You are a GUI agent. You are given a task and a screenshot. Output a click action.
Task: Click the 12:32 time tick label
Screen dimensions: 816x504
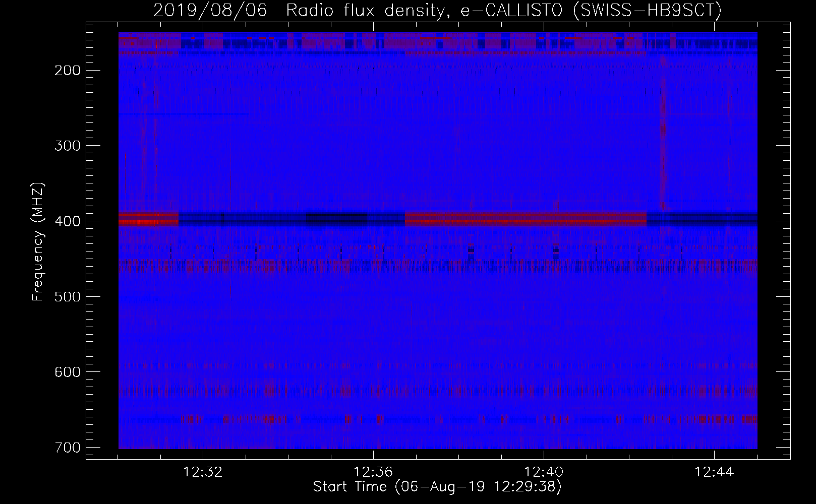pos(203,472)
